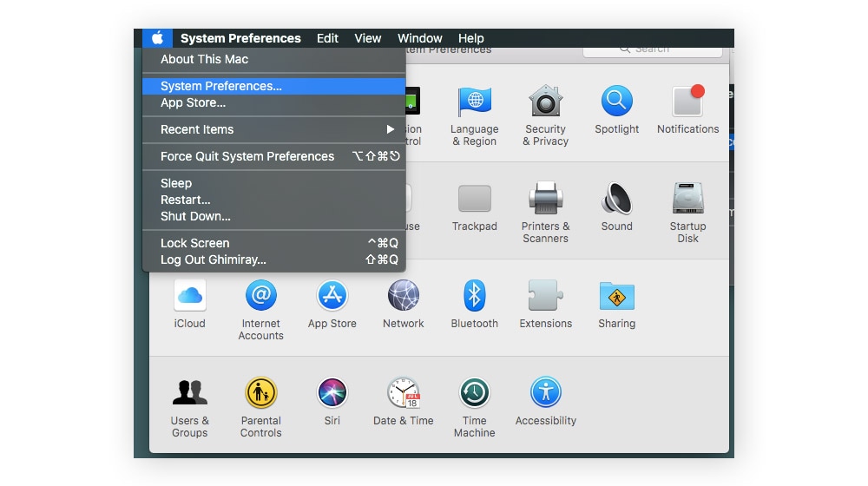Screen dimensions: 868x486
Task: Choose About This Mac
Action: 274,59
